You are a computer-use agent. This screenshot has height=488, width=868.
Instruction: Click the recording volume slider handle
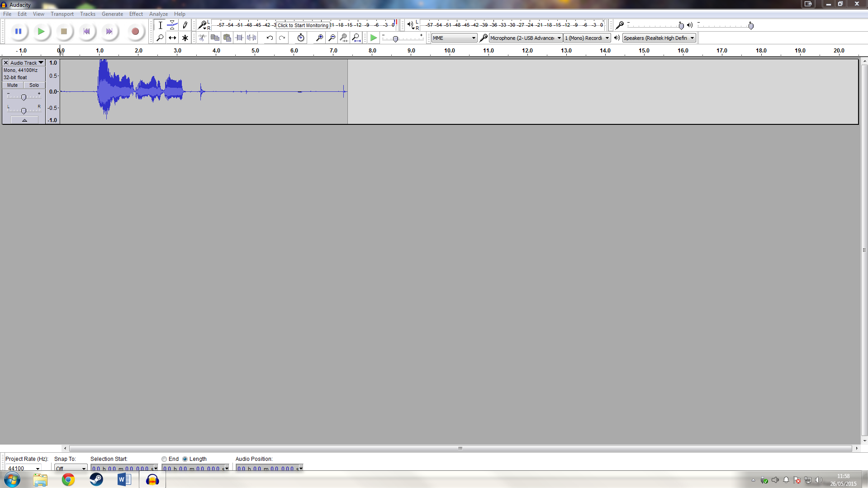coord(681,26)
